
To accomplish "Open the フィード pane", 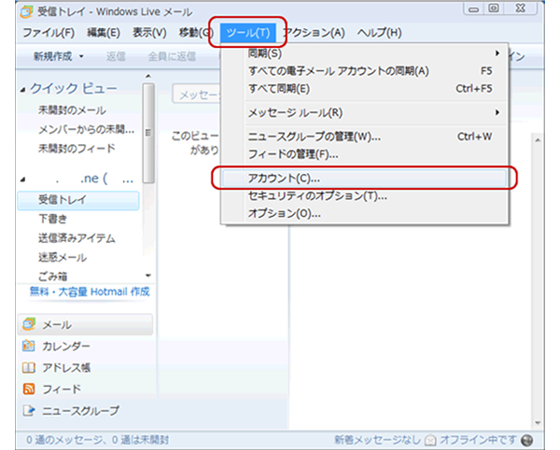I will point(61,389).
